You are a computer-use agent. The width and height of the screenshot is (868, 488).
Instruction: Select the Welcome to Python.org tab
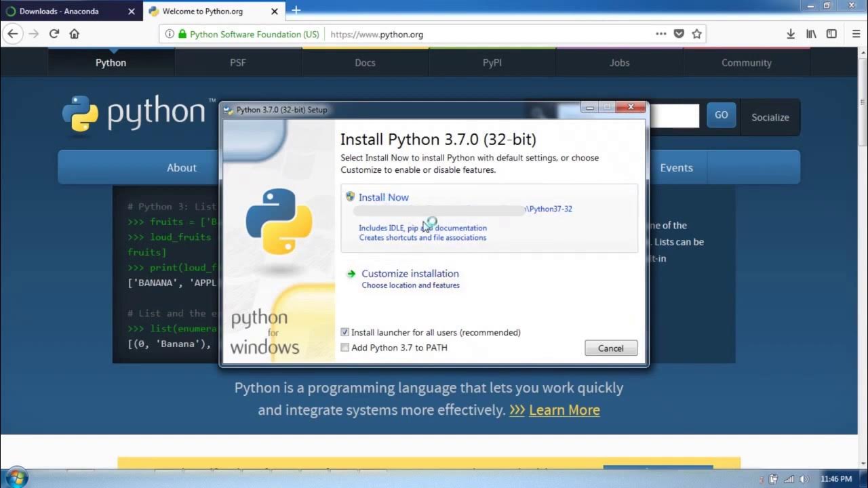(213, 12)
